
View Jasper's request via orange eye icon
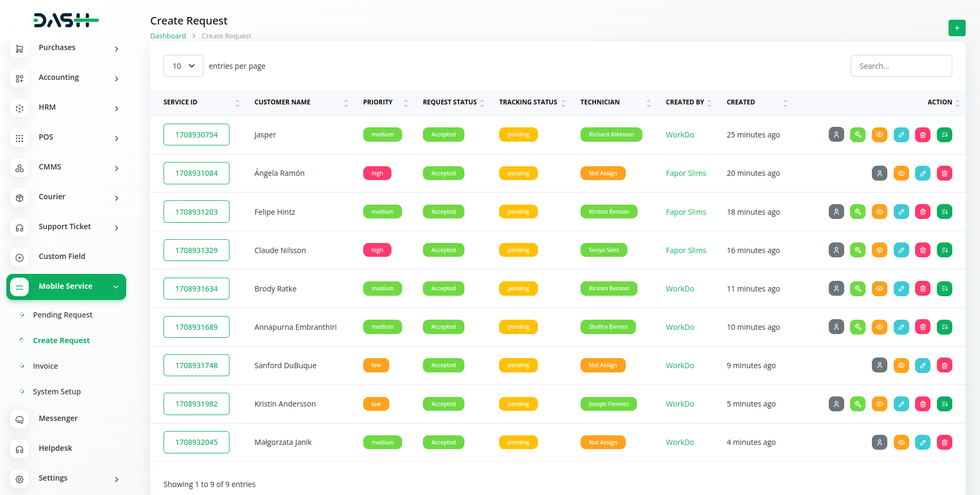[879, 135]
